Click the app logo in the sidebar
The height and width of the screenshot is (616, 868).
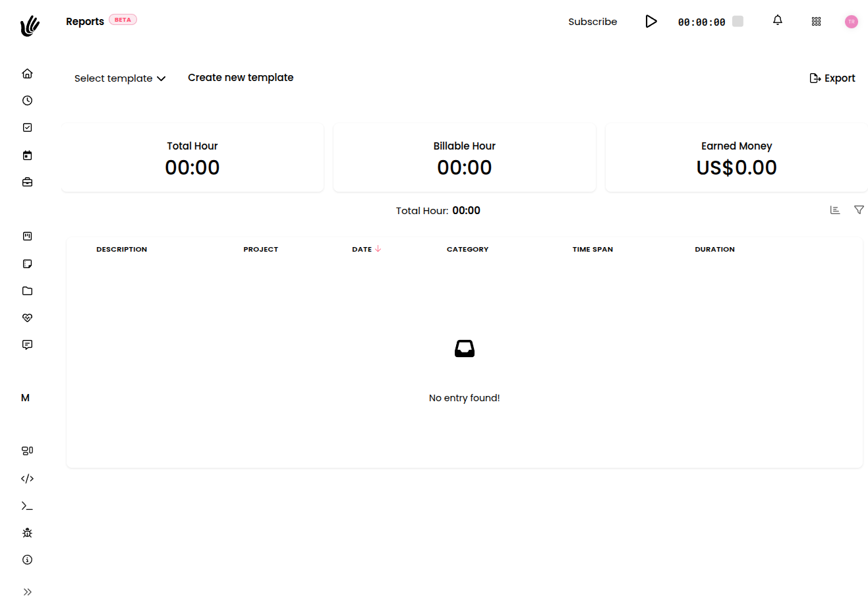30,26
